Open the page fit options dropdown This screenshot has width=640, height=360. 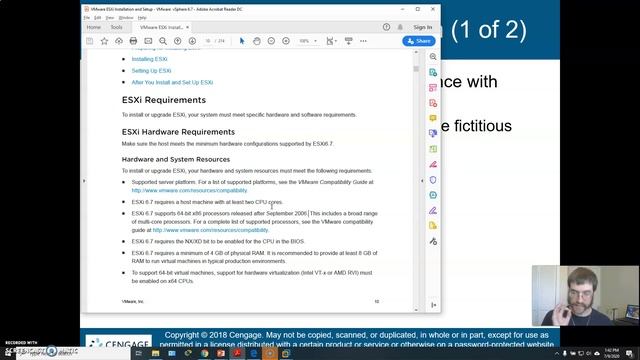coord(331,41)
